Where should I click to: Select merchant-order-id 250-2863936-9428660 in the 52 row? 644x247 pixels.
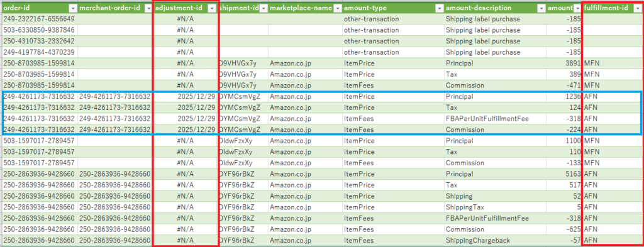[115, 195]
